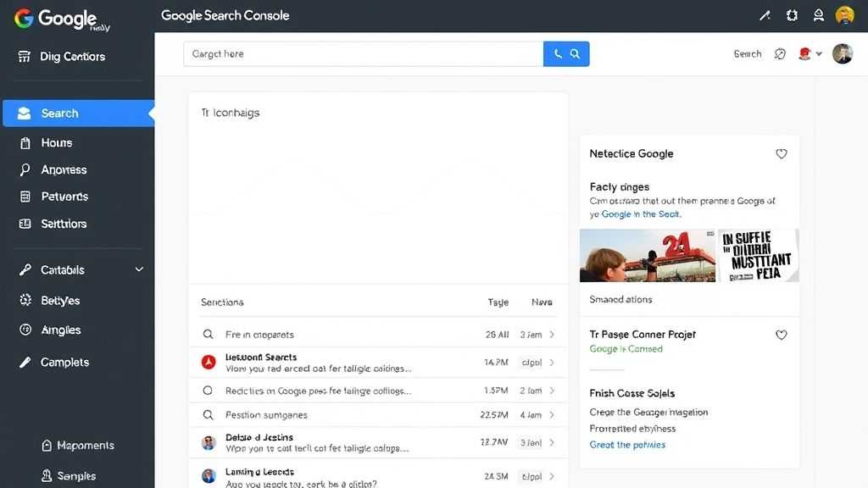Open the Petverds sidebar item
This screenshot has height=488, width=868.
[x=64, y=197]
